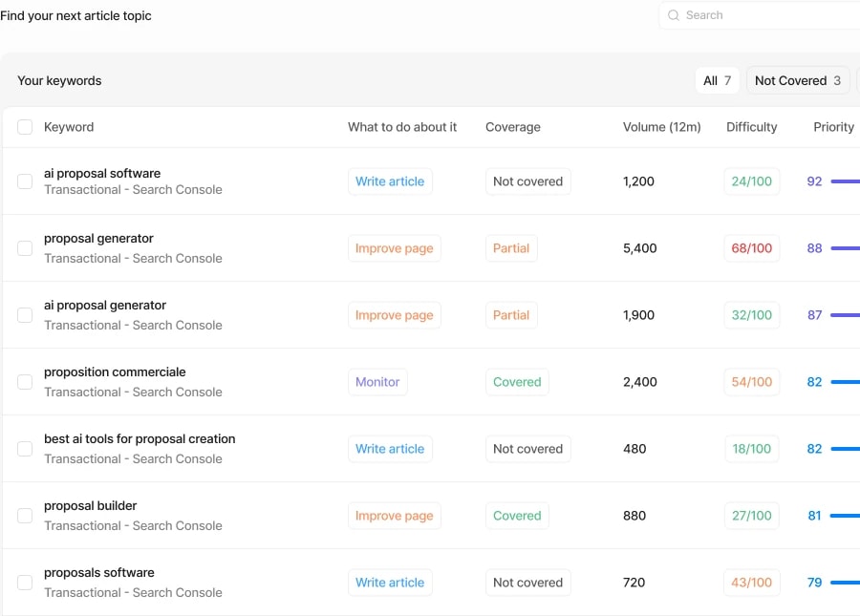This screenshot has width=860, height=616.
Task: Open the 'proposals software' keyword
Action: (99, 573)
